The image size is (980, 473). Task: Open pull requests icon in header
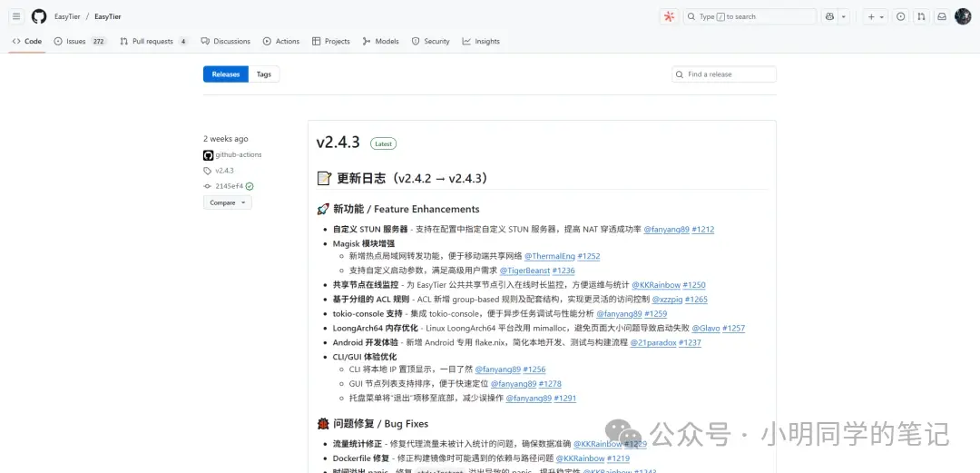click(921, 17)
